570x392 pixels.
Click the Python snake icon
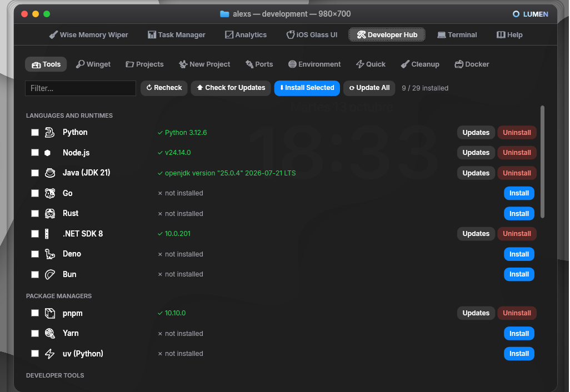point(50,133)
